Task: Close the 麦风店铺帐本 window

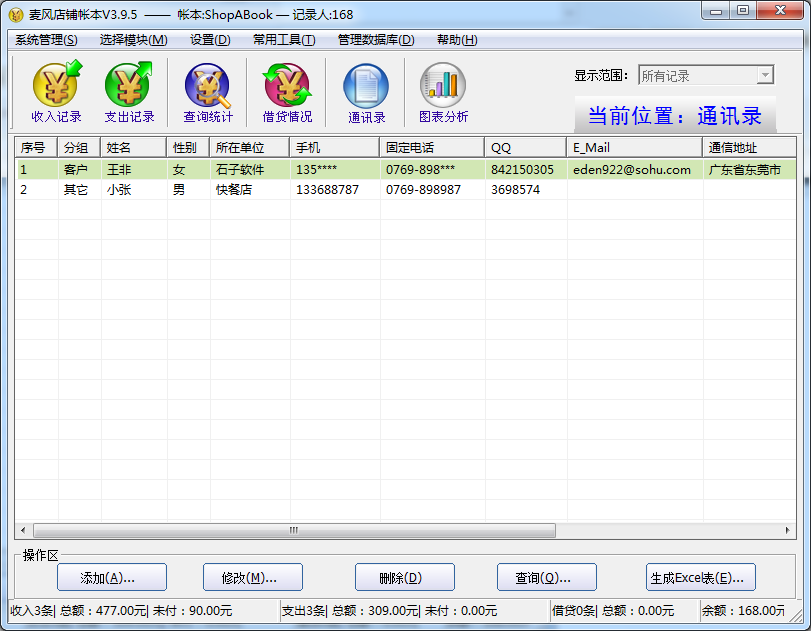Action: point(781,11)
